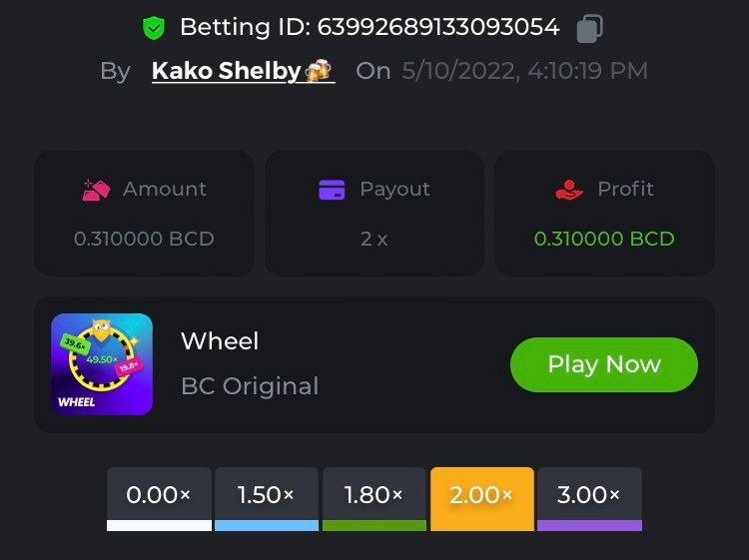Viewport: 749px width, 560px height.
Task: Click the bet timestamp 5/10/2022, 4:10:19 PM
Action: pyautogui.click(x=524, y=71)
